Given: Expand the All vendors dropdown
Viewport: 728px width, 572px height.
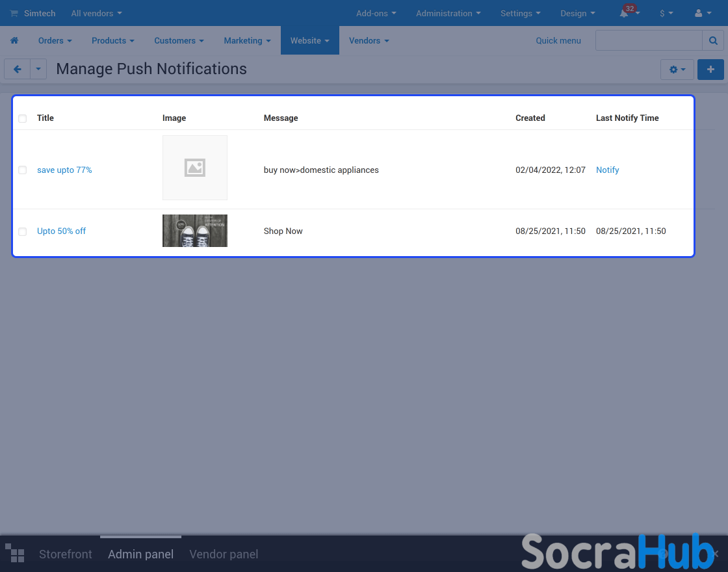Looking at the screenshot, I should pos(96,14).
